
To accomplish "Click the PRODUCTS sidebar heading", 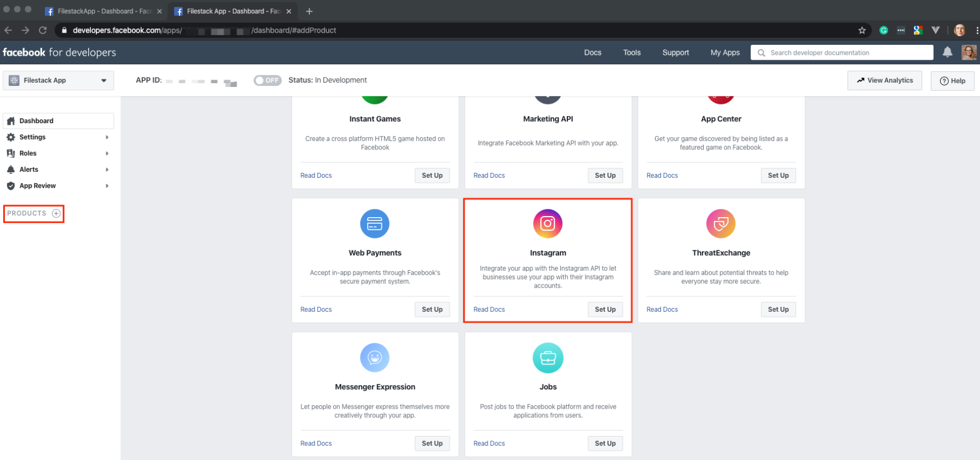I will point(27,213).
